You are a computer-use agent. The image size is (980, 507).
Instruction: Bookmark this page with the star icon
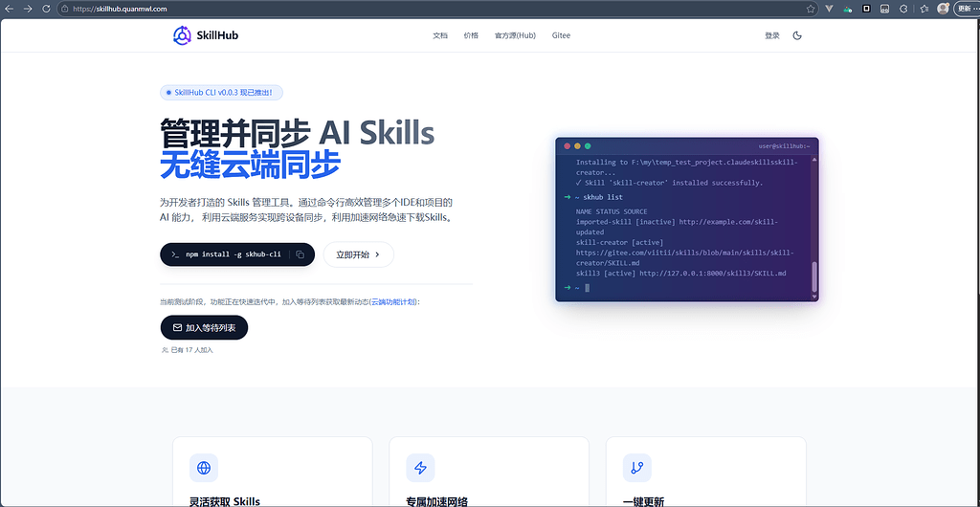(811, 9)
